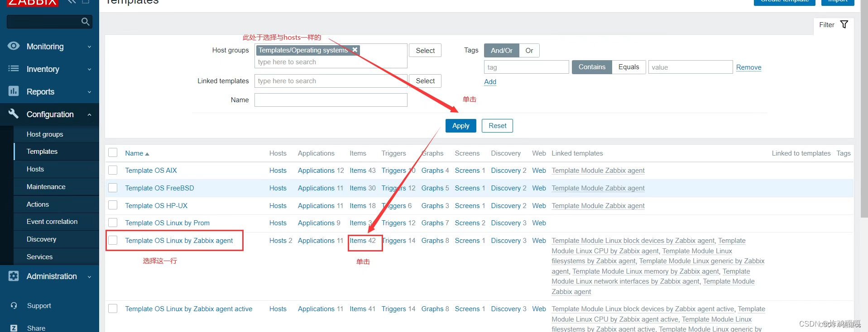Viewport: 868px width, 332px height.
Task: Open Services in Configuration menu
Action: [x=40, y=256]
